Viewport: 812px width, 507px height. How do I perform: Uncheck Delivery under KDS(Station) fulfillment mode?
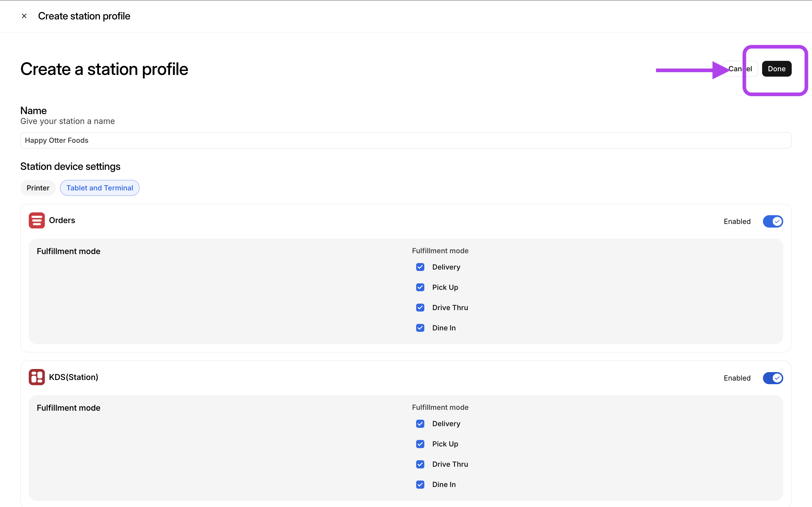pyautogui.click(x=420, y=424)
